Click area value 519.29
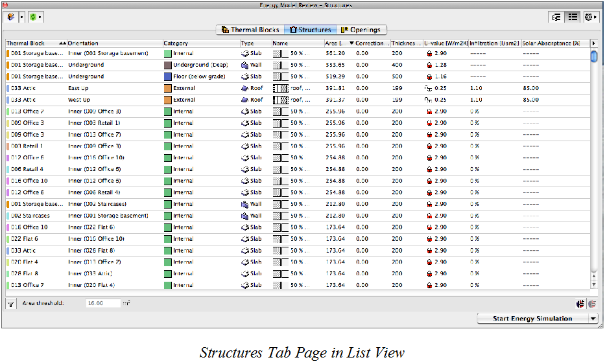Image resolution: width=605 pixels, height=364 pixels. click(x=335, y=76)
